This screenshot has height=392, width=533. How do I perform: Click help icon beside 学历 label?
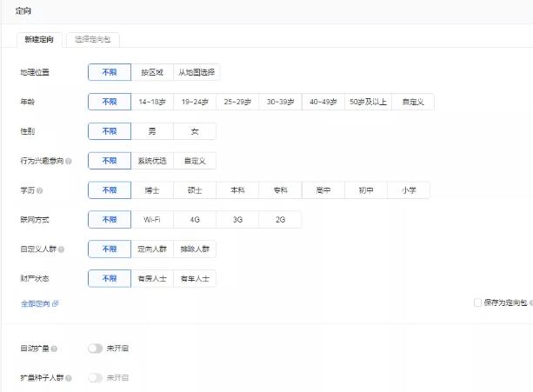coord(40,190)
